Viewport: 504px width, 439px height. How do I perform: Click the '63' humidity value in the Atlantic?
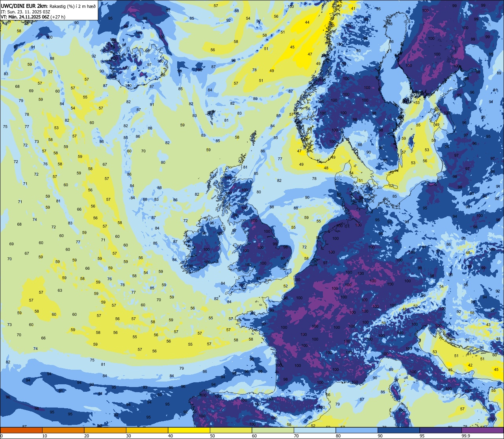[60, 291]
